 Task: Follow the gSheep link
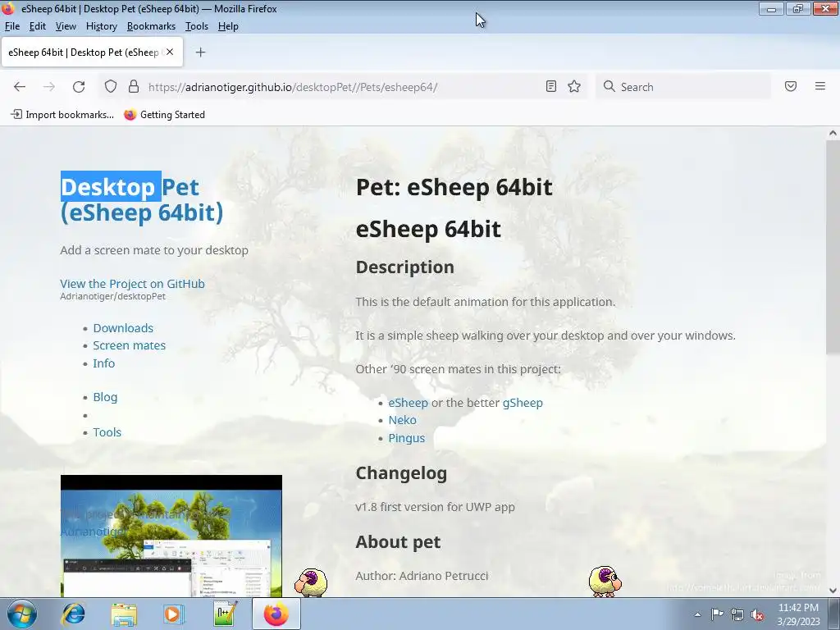point(523,403)
